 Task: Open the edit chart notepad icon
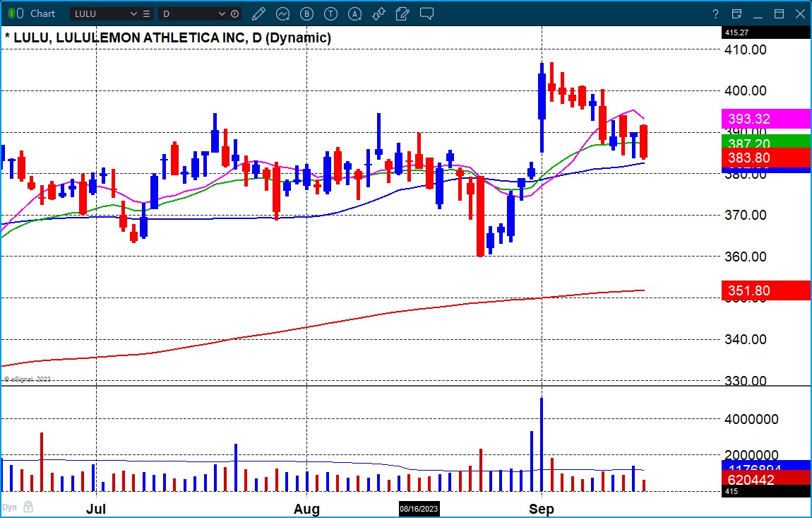[402, 14]
